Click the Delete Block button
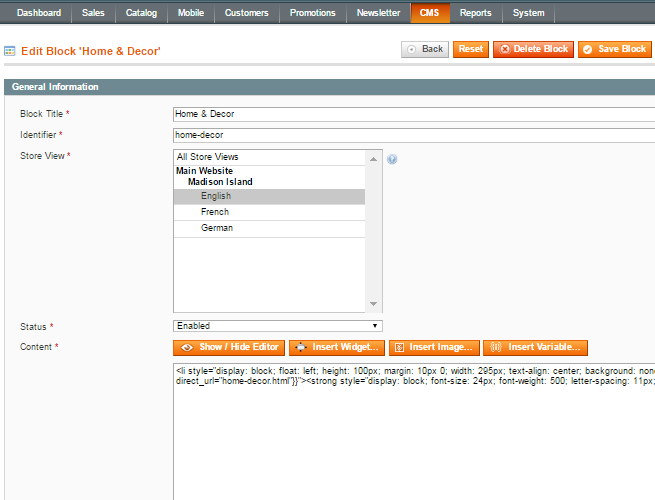Screen dimensions: 655x500 coord(533,49)
